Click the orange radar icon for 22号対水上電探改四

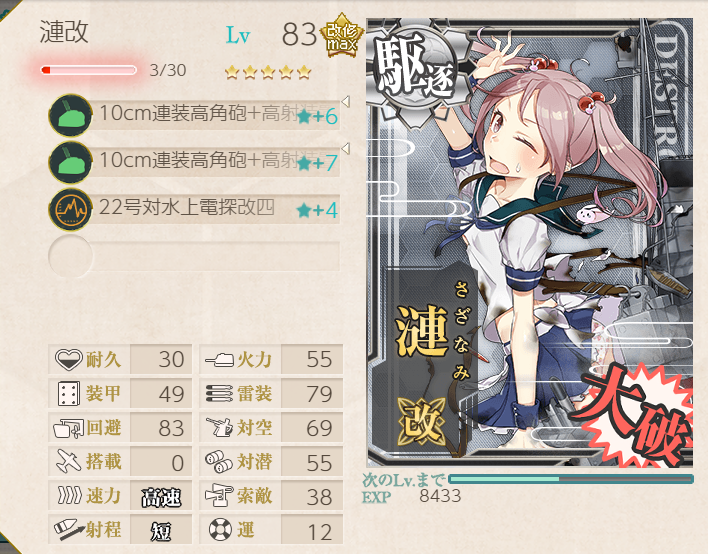pyautogui.click(x=70, y=209)
